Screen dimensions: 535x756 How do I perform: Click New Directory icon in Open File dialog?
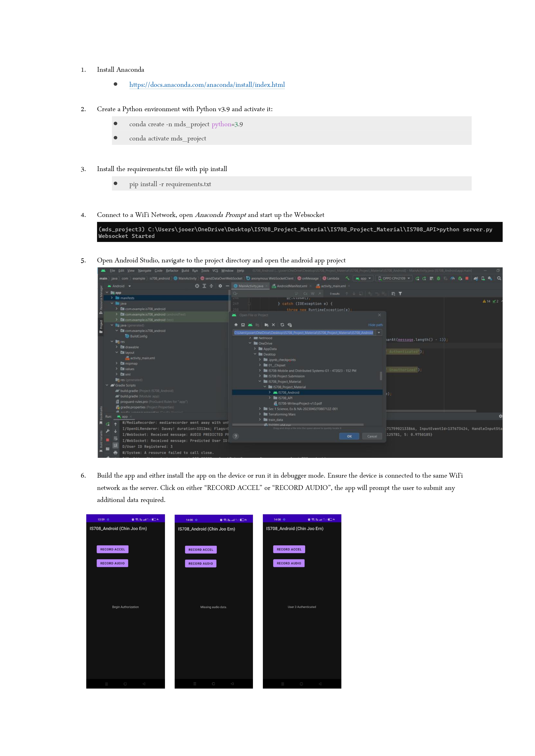(266, 325)
